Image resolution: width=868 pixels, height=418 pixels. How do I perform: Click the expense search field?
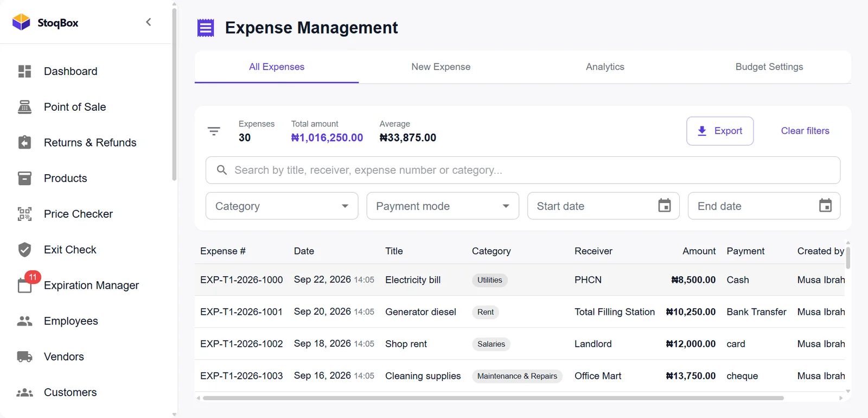point(523,170)
